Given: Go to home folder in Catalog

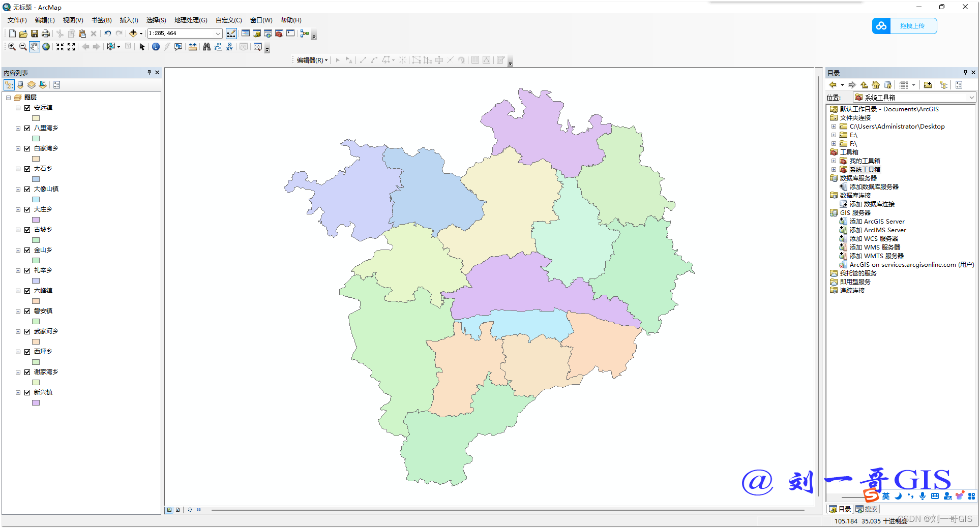Looking at the screenshot, I should pos(876,85).
